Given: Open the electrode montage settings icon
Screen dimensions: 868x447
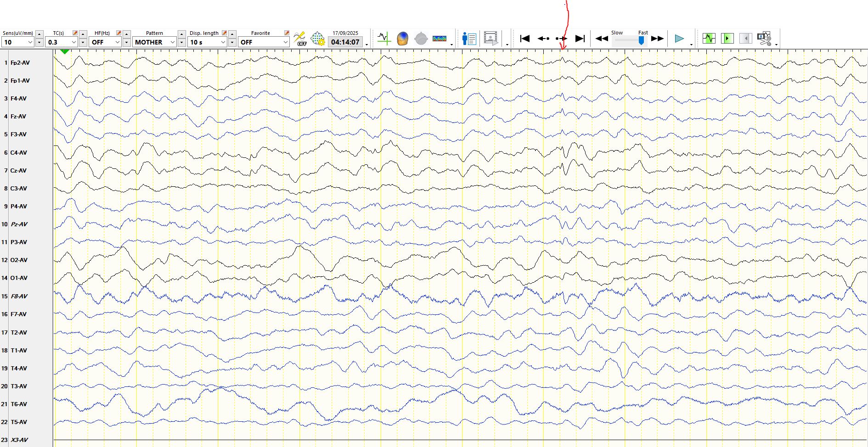Looking at the screenshot, I should (x=318, y=39).
